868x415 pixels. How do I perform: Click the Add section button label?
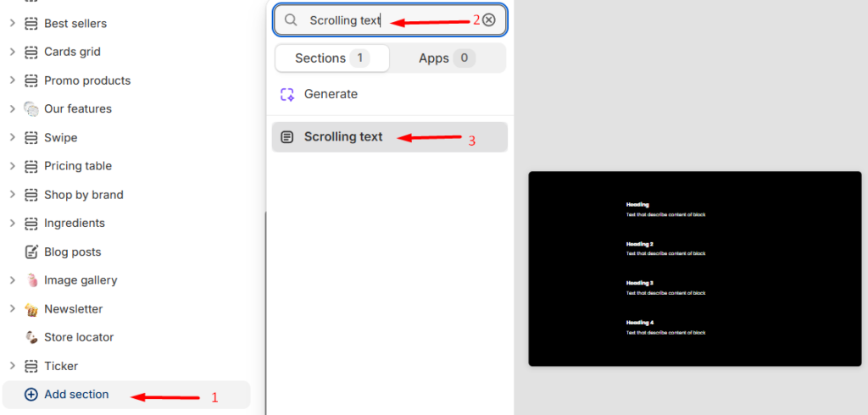pyautogui.click(x=76, y=395)
